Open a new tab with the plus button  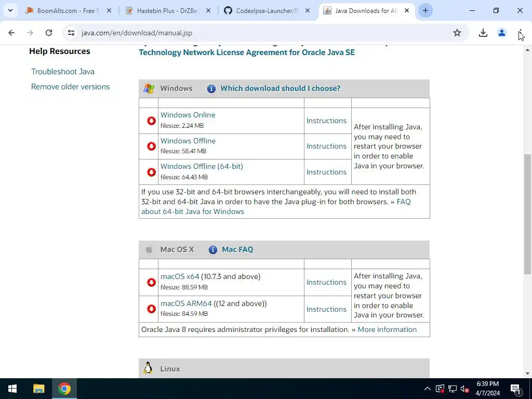pyautogui.click(x=425, y=10)
